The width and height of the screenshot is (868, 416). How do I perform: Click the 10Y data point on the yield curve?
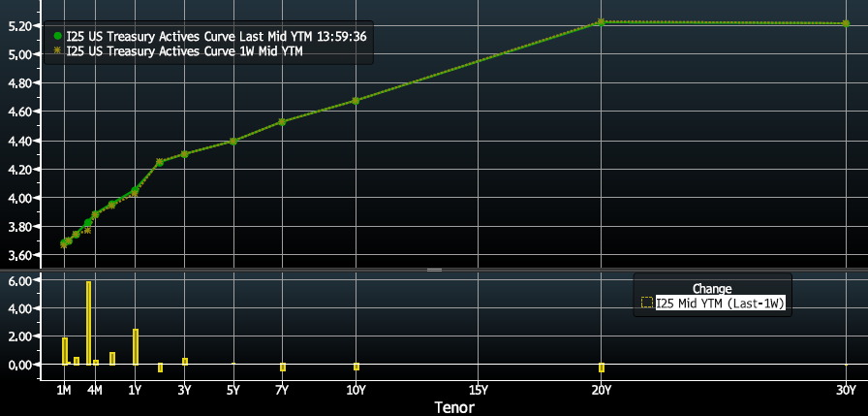(x=356, y=101)
